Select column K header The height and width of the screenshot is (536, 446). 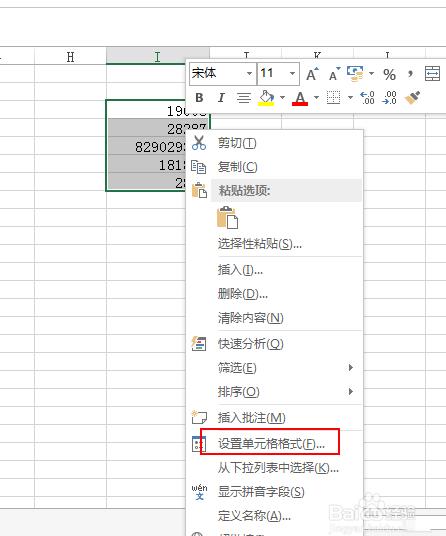click(x=317, y=54)
